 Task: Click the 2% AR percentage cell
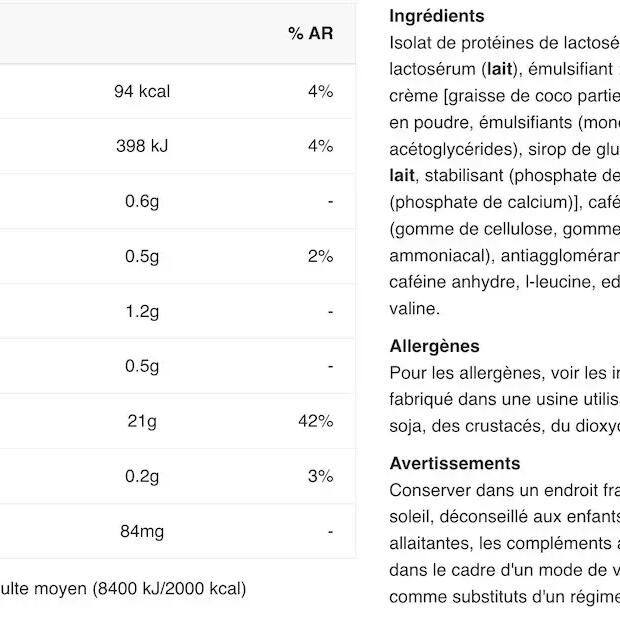[x=321, y=256]
